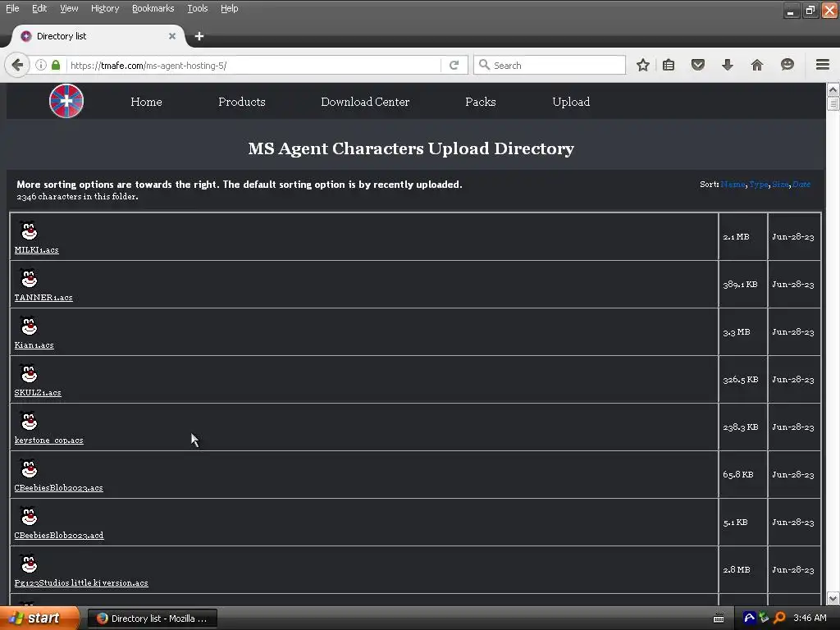Open the File menu

click(12, 8)
